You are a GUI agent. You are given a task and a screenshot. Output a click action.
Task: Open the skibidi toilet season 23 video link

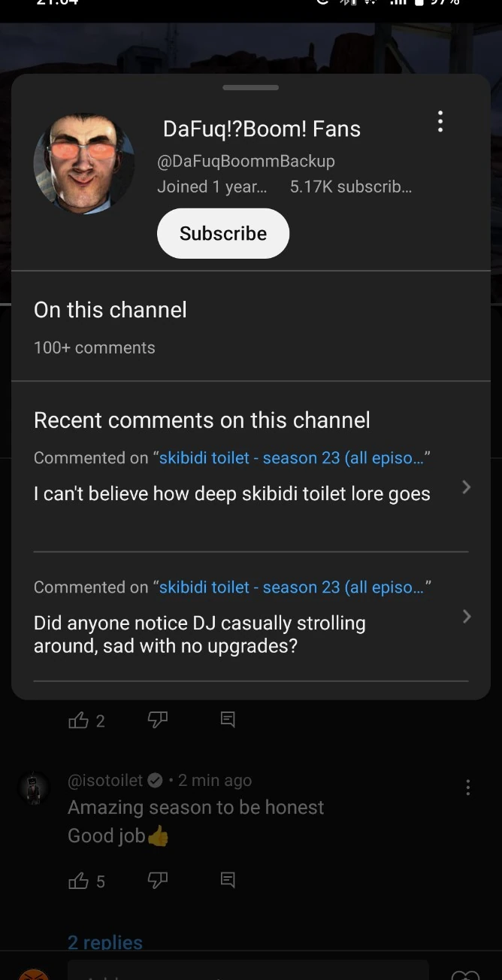point(293,457)
